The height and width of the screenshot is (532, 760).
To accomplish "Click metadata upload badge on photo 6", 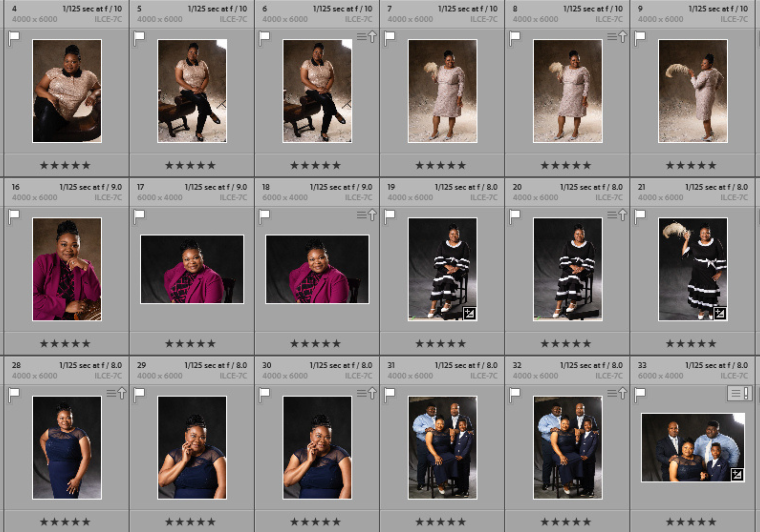I will [x=367, y=36].
